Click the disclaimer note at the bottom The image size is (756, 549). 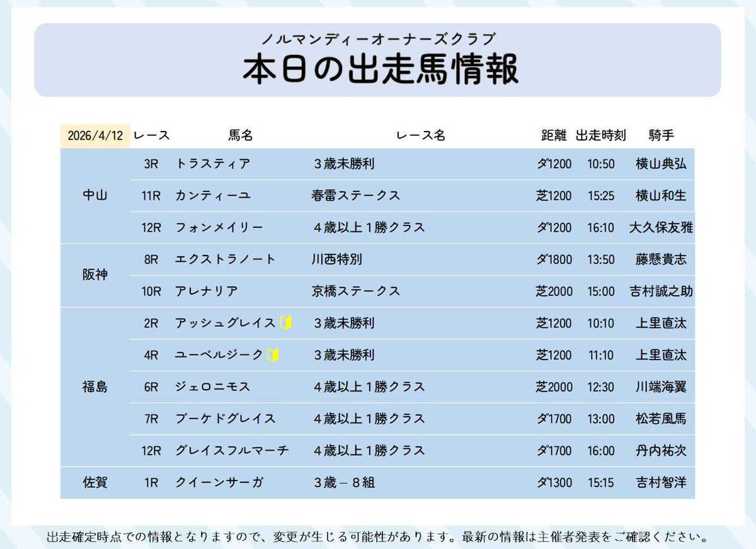377,538
